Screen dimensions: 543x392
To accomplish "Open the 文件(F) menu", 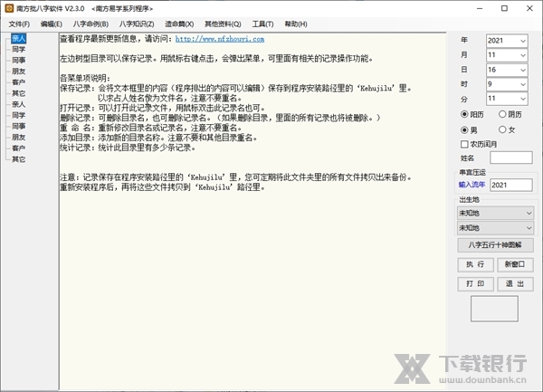I will 19,24.
